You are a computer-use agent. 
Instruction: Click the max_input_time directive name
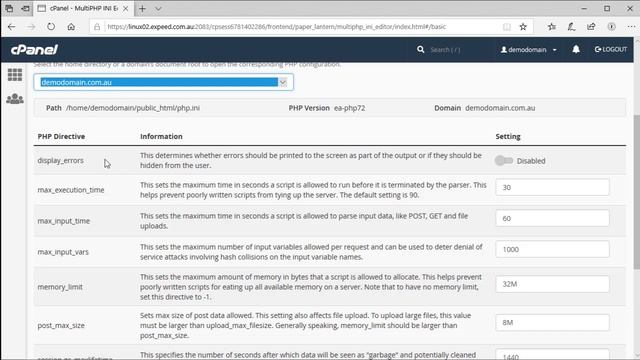(x=63, y=221)
